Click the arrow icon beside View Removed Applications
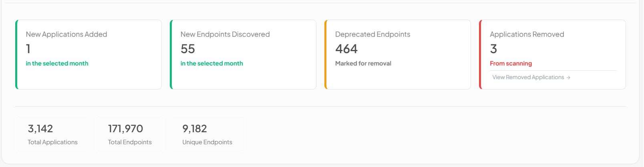The image size is (644, 167). click(x=568, y=78)
